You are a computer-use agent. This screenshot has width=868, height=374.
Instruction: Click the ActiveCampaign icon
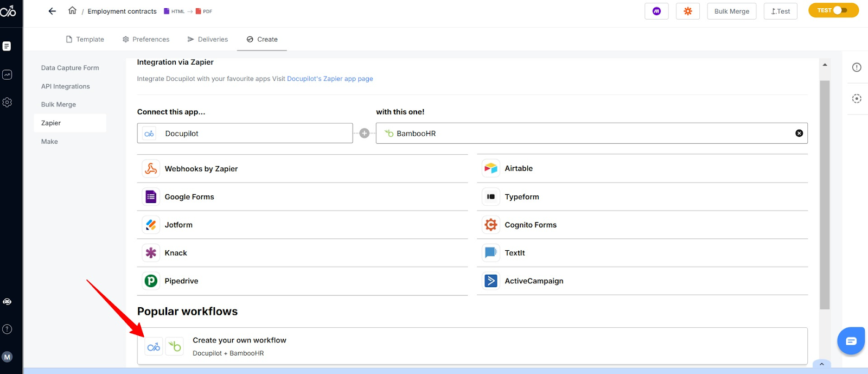tap(491, 281)
